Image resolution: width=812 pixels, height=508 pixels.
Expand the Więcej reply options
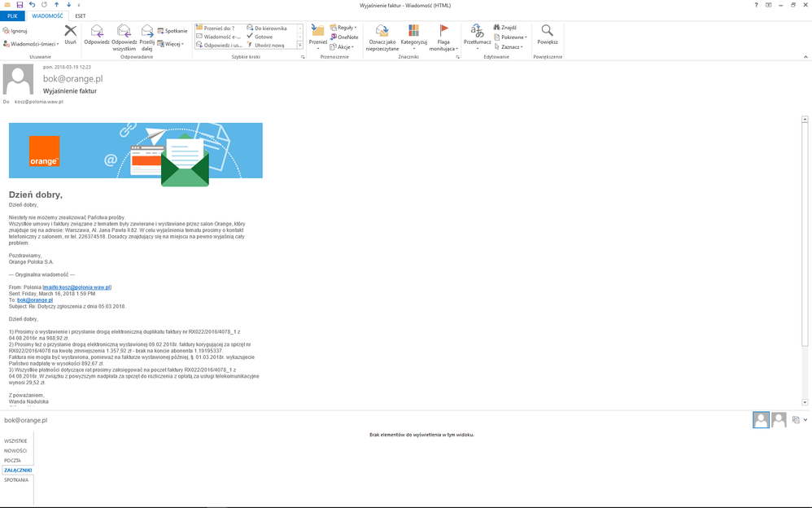[x=171, y=44]
